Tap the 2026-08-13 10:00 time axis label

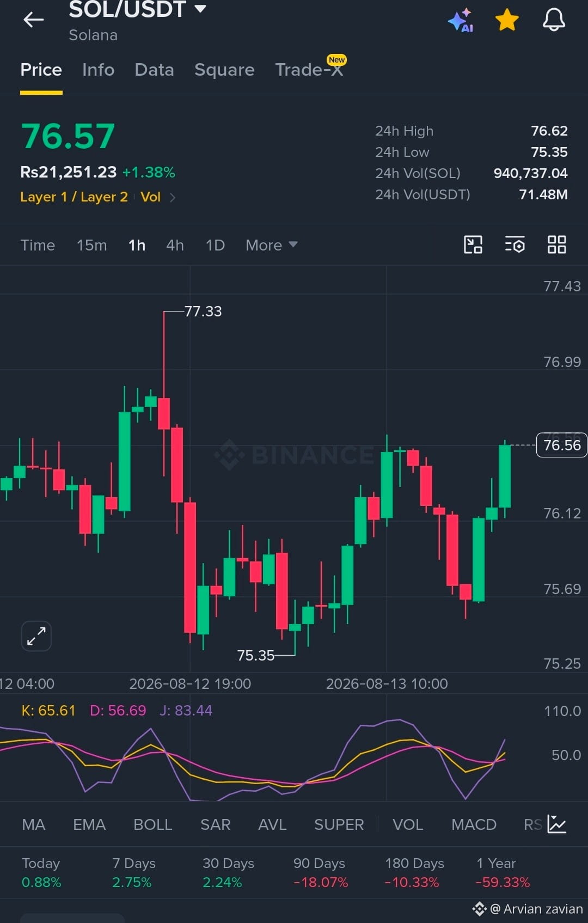[x=387, y=684]
